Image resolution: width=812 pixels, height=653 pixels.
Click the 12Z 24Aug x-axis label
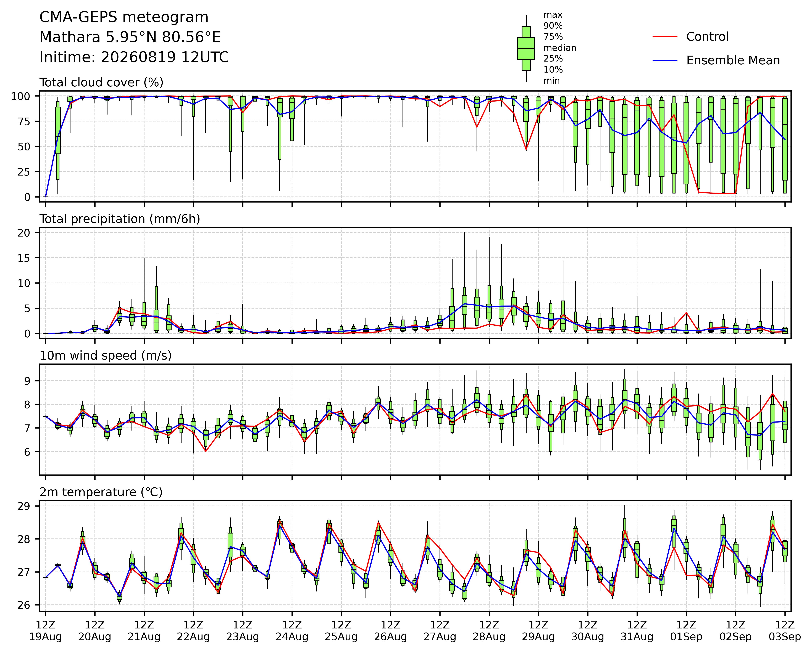coord(292,631)
